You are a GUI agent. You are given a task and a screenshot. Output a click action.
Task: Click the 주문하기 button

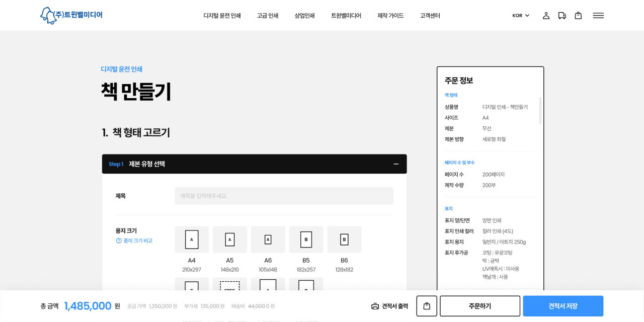tap(479, 306)
